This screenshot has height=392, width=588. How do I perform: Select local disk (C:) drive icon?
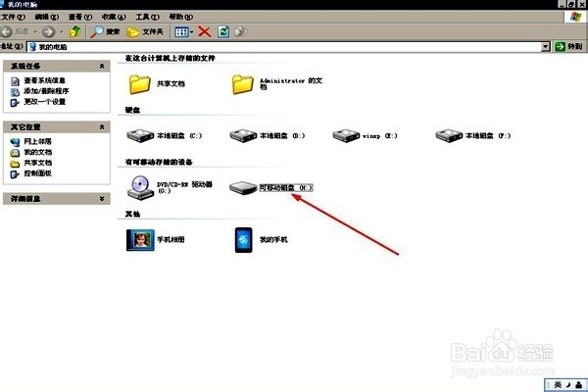click(140, 136)
